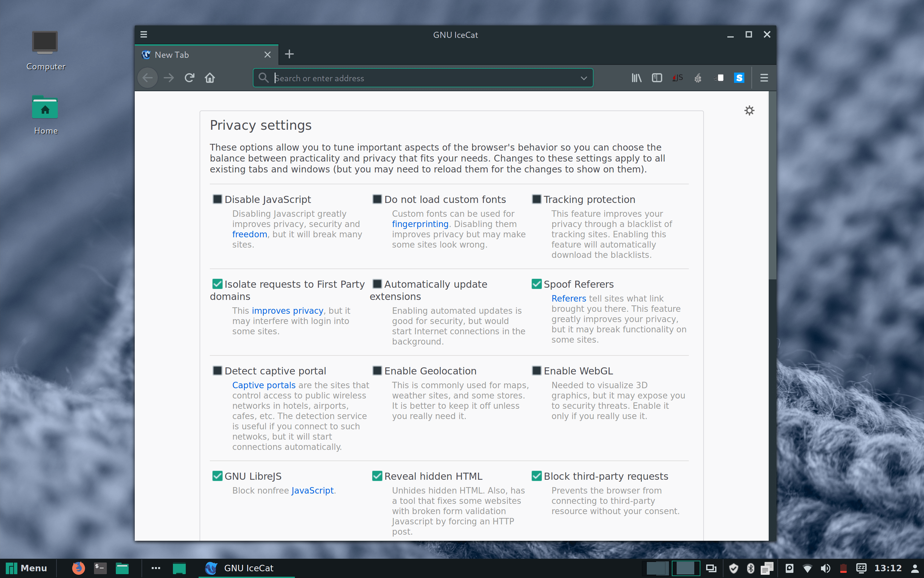Launch terminal from the taskbar
924x578 pixels.
pos(100,568)
